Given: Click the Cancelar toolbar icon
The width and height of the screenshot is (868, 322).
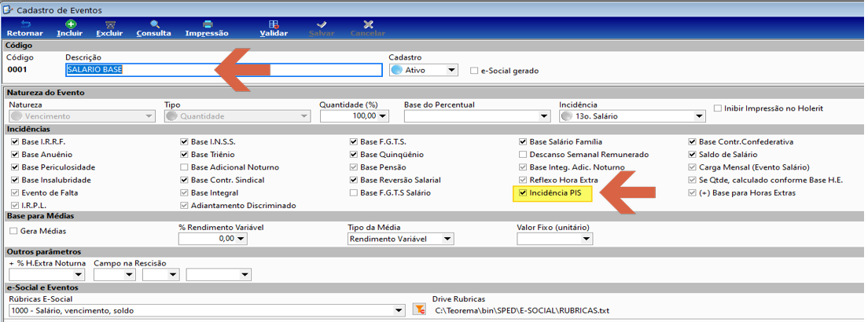Looking at the screenshot, I should coord(368,24).
